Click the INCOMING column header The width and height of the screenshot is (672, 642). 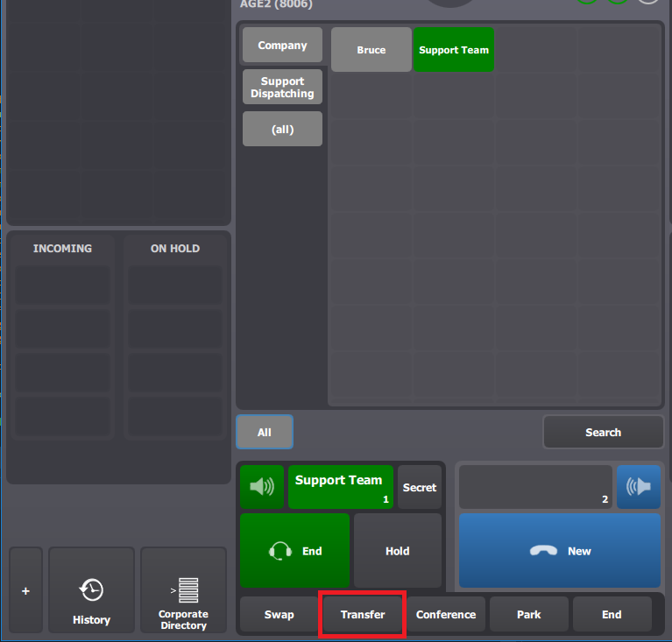(62, 249)
